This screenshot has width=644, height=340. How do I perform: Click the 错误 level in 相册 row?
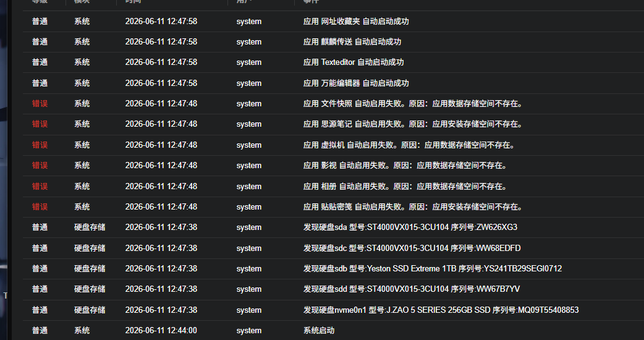(40, 187)
